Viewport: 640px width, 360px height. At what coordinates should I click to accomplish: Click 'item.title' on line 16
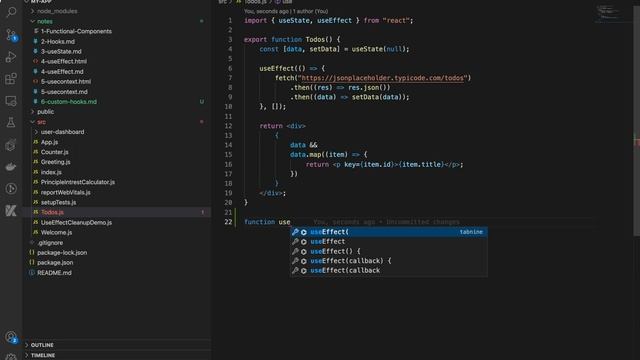tap(421, 164)
